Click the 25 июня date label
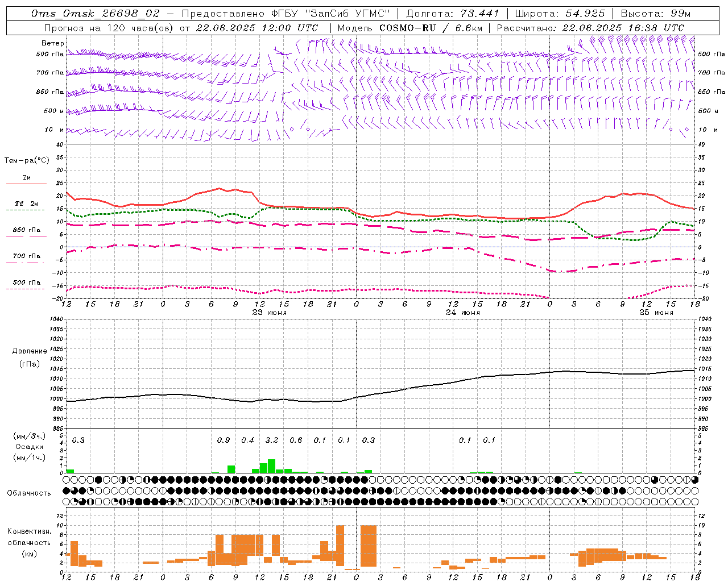This screenshot has height=582, width=728. [656, 313]
